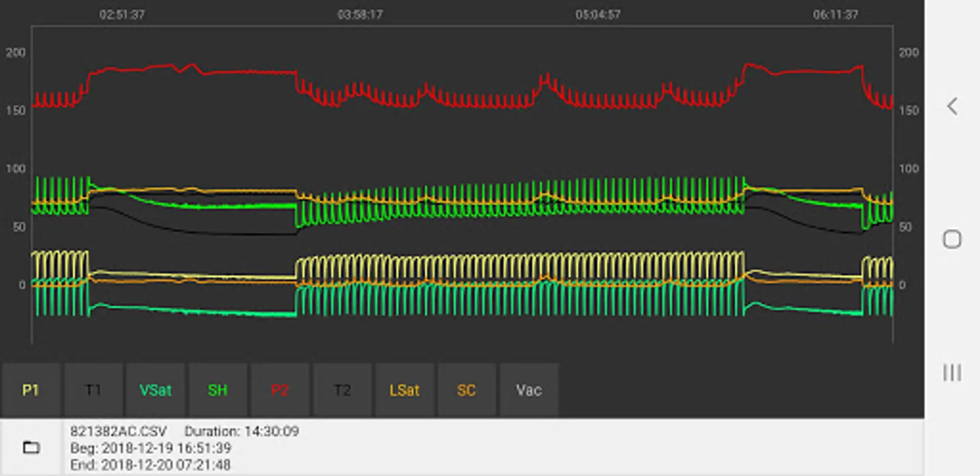980x476 pixels.
Task: Tap the Android home button
Action: click(x=952, y=240)
